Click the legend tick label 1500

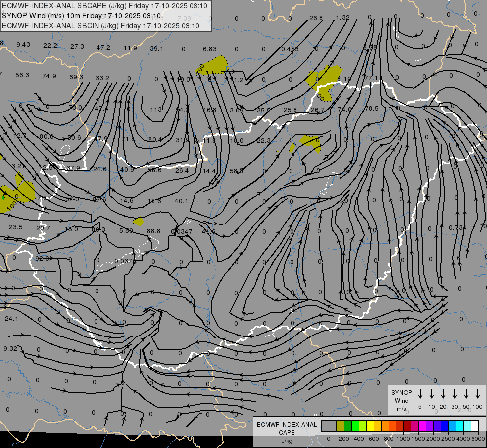coord(418,439)
